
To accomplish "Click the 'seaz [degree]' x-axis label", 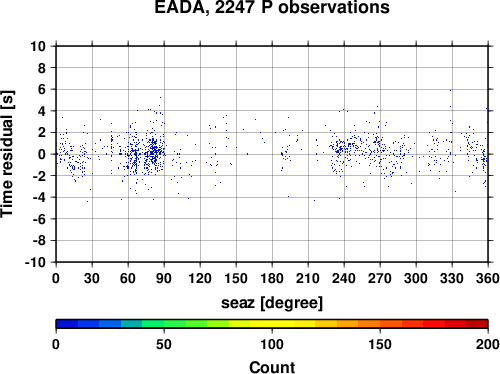I will pos(272,303).
